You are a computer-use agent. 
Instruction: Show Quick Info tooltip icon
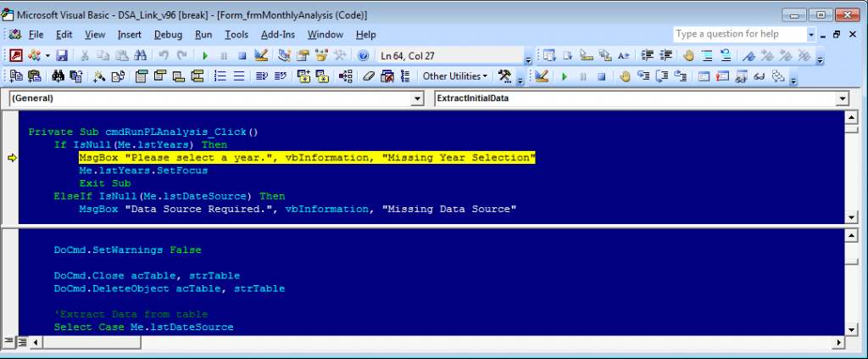coord(587,55)
